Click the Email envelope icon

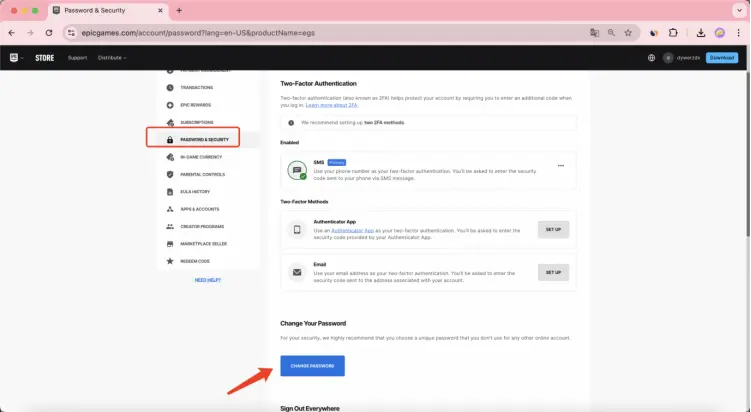click(297, 272)
